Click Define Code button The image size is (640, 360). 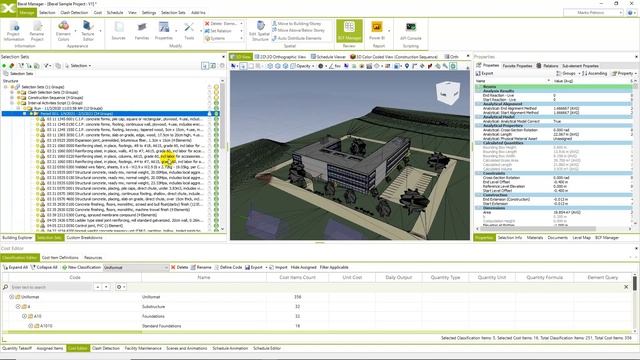(228, 267)
